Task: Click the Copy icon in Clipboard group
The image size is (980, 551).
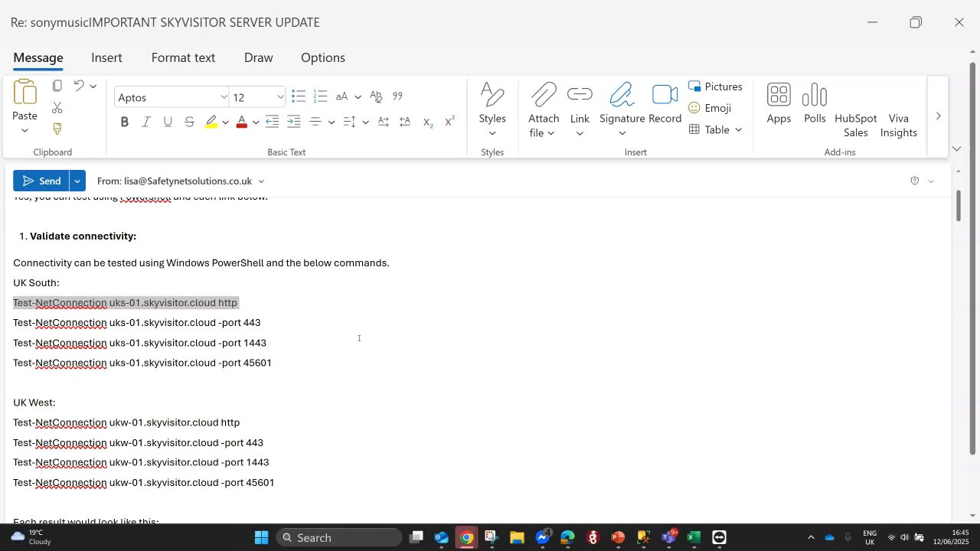Action: [57, 86]
